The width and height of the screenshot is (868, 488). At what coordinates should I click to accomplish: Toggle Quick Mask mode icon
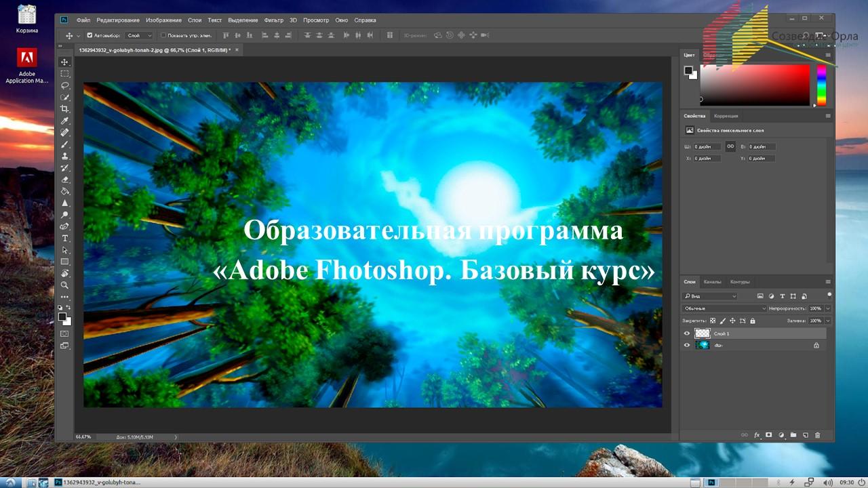(x=65, y=333)
